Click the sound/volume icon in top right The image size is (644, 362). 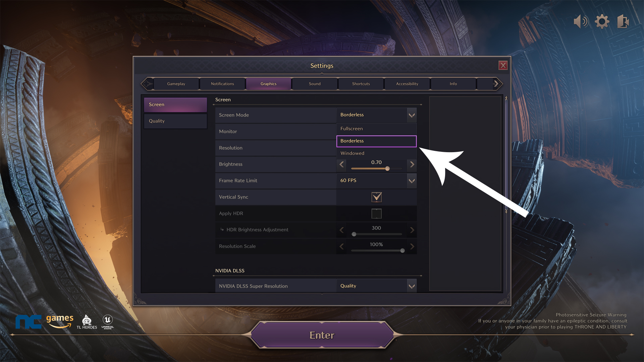580,21
